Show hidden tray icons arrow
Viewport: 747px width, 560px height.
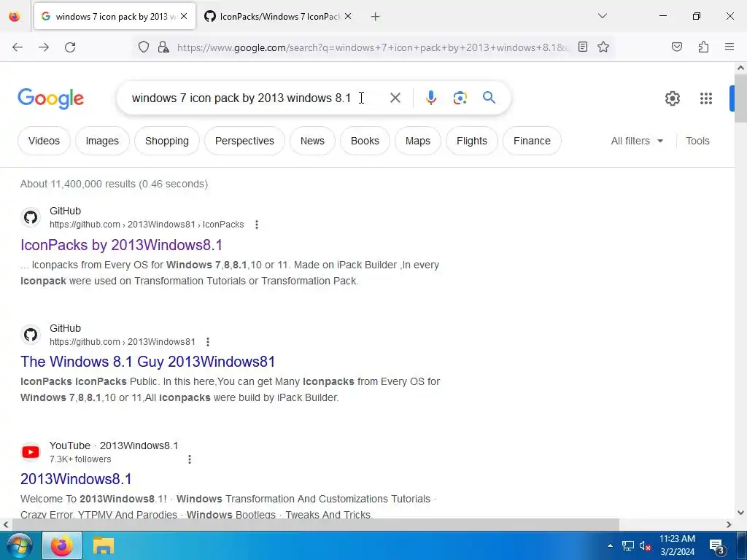coord(610,545)
